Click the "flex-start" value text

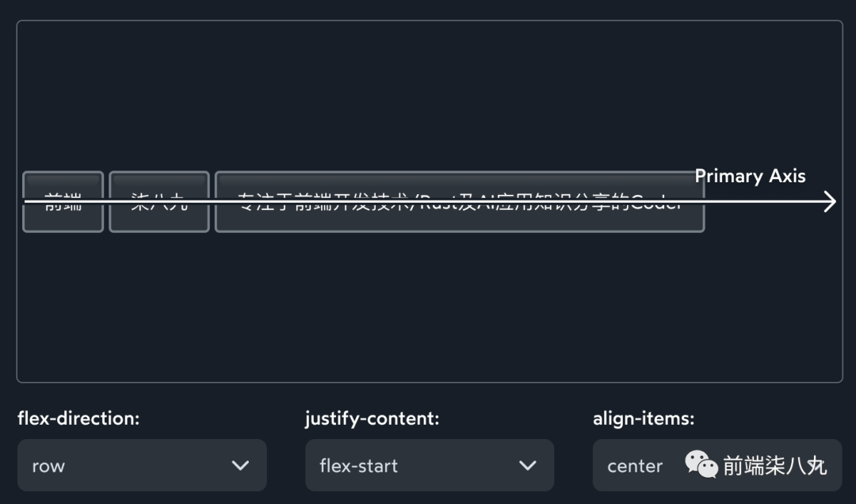pos(358,466)
